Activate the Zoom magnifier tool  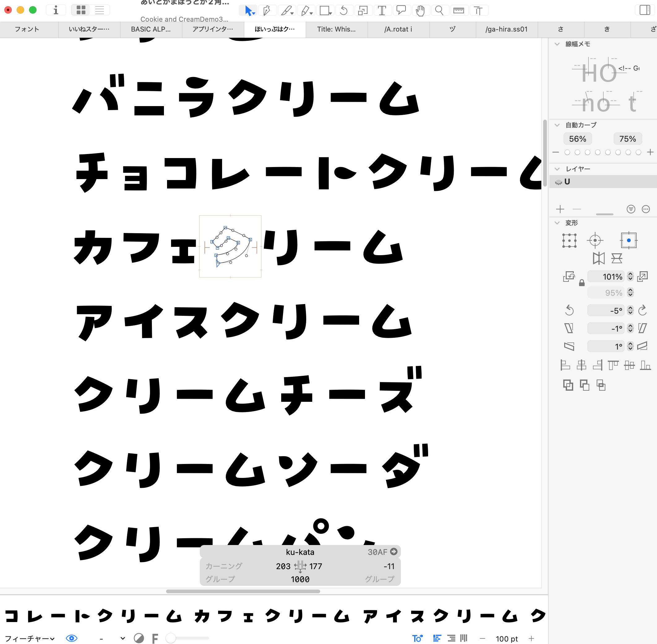click(439, 11)
